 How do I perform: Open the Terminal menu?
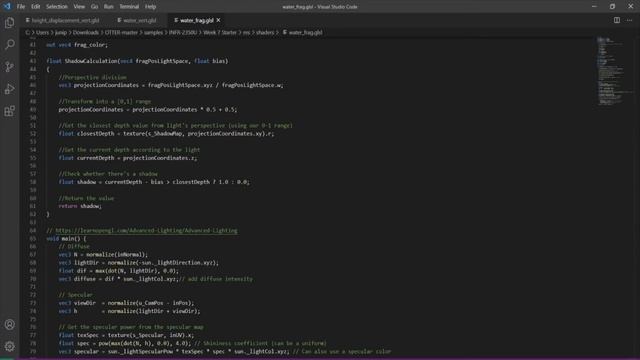point(129,7)
